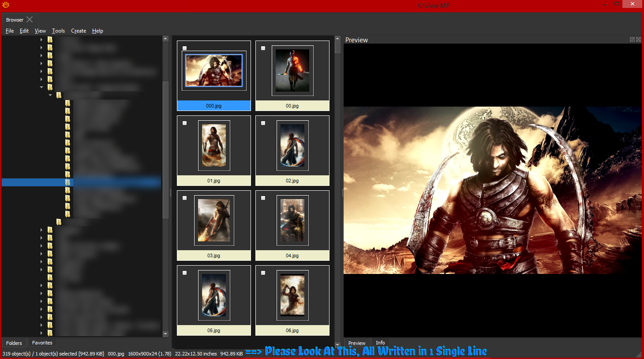Open the File menu
The width and height of the screenshot is (644, 359).
pyautogui.click(x=10, y=31)
